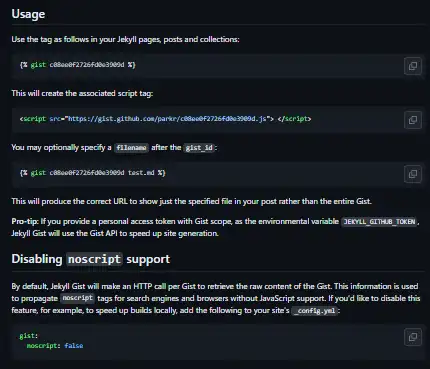Click the 'gist:' YAML key line
This screenshot has height=369, width=430.
[29, 336]
